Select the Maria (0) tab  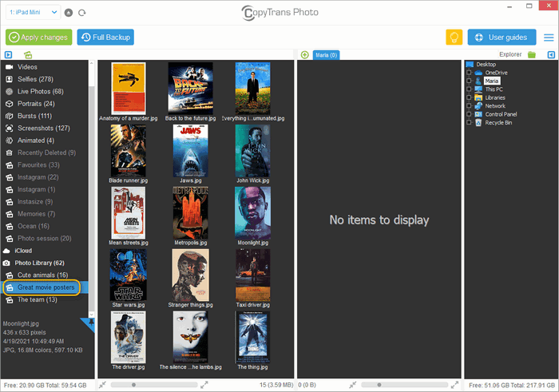click(326, 55)
